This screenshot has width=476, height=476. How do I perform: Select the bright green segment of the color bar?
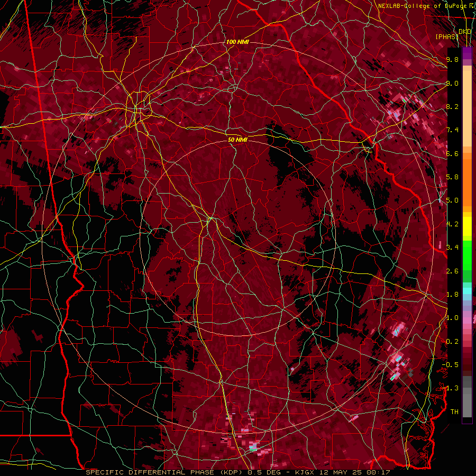click(467, 255)
